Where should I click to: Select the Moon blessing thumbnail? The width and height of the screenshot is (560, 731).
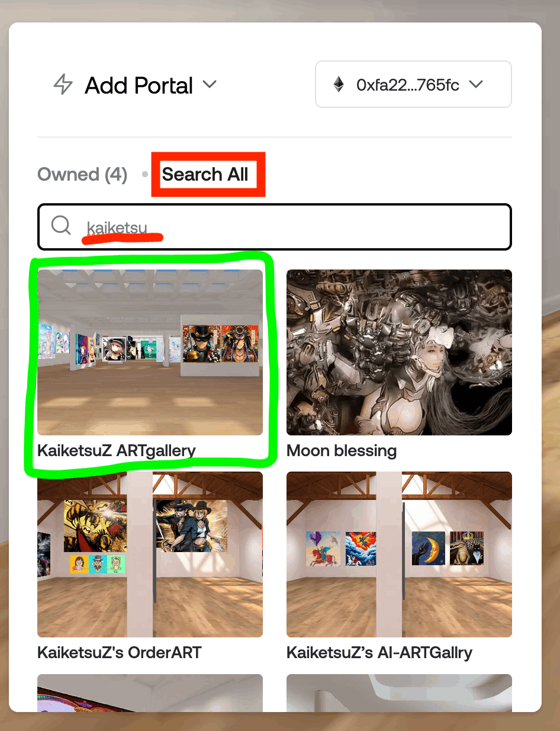coord(399,352)
